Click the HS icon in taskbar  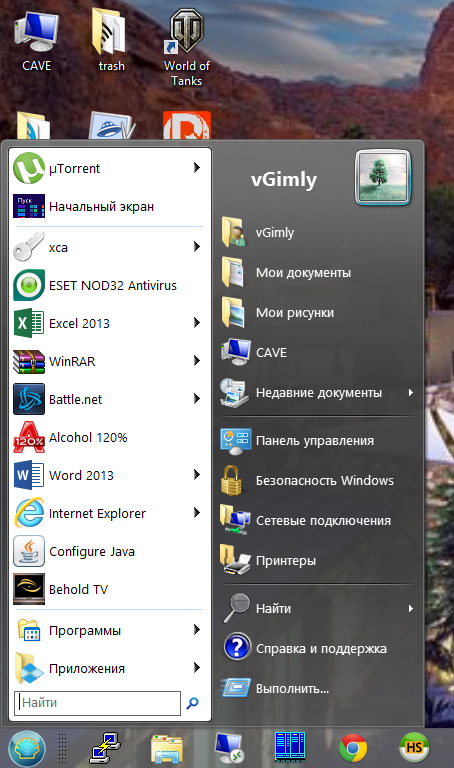(x=414, y=748)
